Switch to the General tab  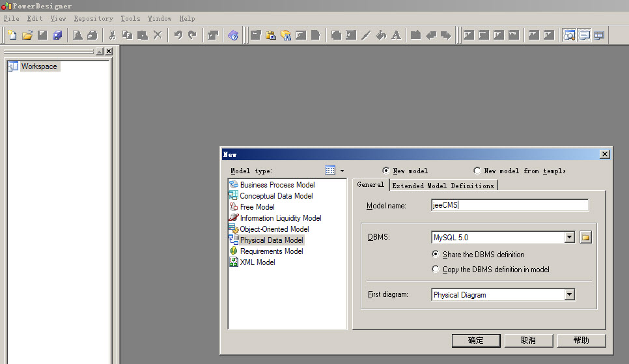(370, 185)
